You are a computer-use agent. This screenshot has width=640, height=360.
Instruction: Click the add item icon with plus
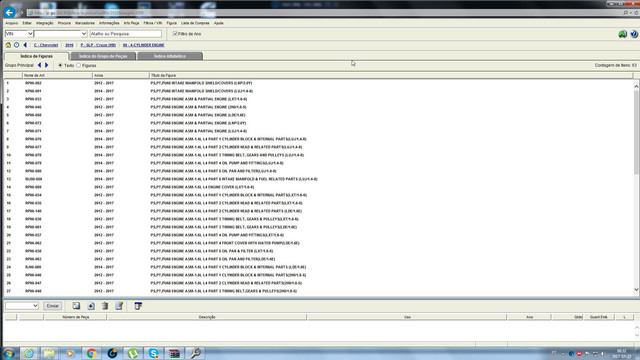[91, 306]
